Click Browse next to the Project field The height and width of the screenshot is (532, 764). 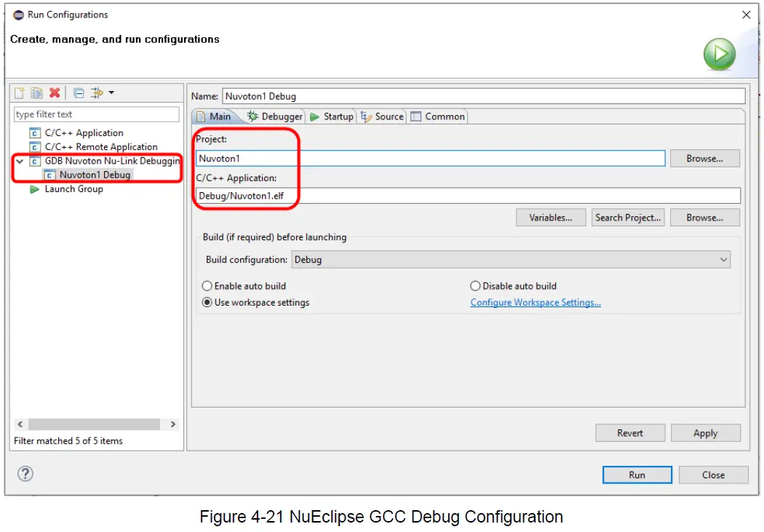point(704,159)
